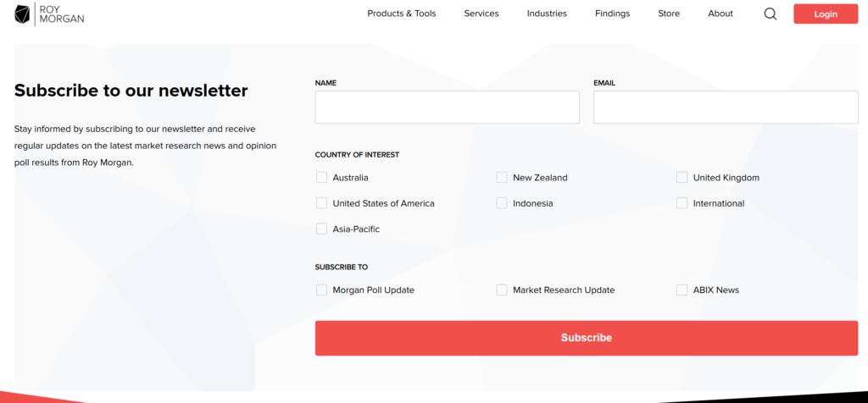Image resolution: width=868 pixels, height=403 pixels.
Task: Select the Asia-Pacific checkbox
Action: tap(321, 229)
